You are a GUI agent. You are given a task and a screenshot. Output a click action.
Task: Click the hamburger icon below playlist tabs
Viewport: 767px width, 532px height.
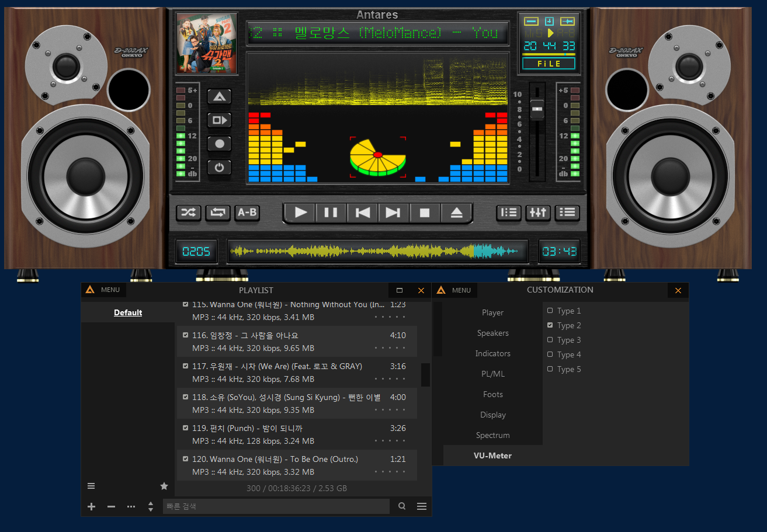pos(91,486)
